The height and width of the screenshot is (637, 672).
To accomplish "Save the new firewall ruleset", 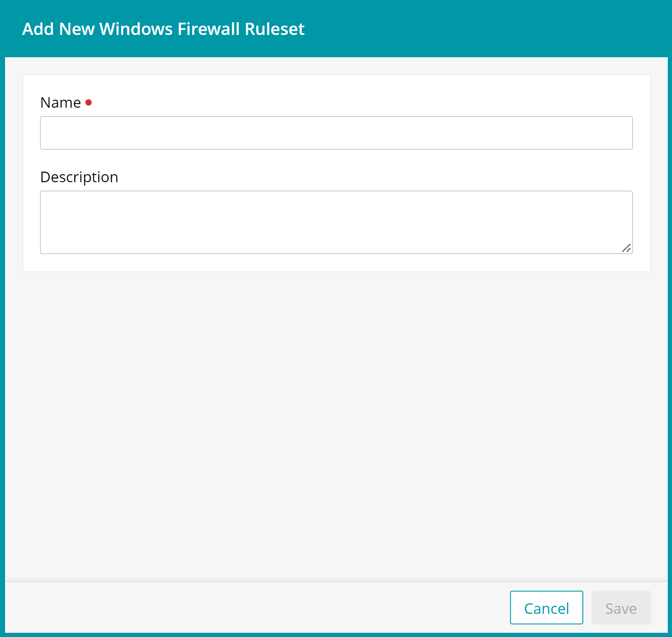I will [x=621, y=608].
